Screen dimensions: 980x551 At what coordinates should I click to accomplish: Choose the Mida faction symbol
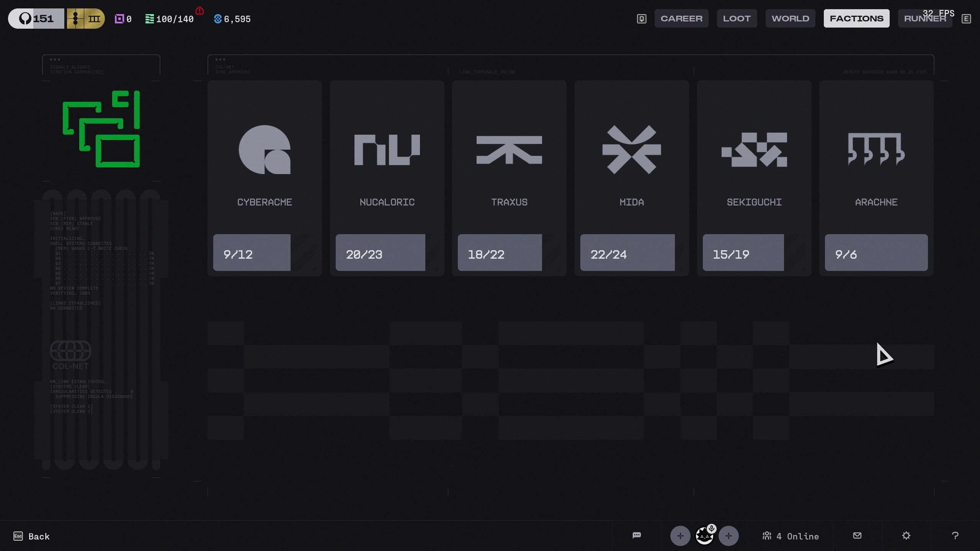(632, 150)
